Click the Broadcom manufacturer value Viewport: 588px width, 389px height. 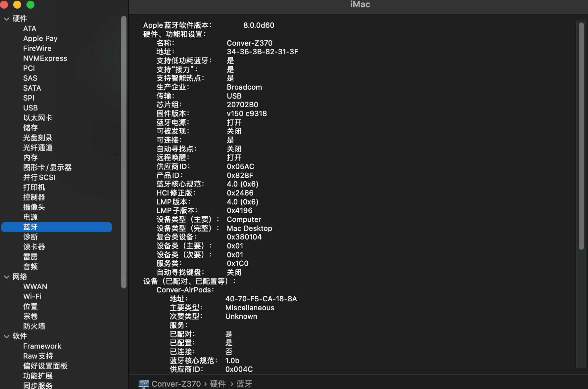pos(244,87)
